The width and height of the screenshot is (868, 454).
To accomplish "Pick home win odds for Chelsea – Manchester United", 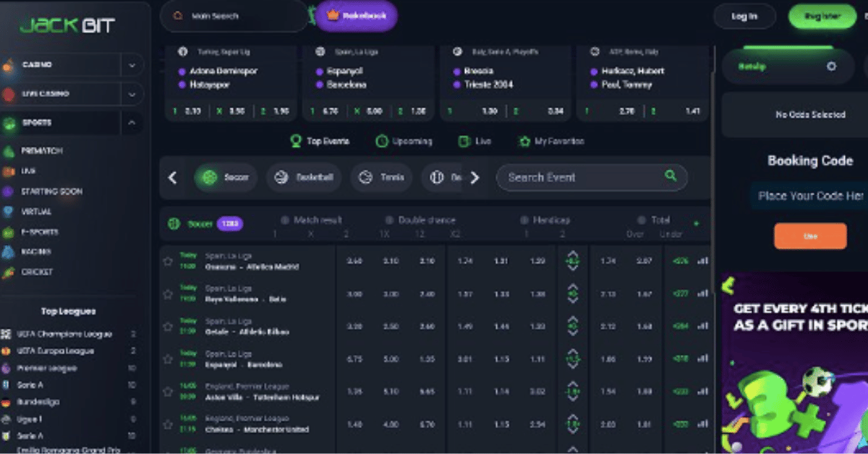I will 355,424.
